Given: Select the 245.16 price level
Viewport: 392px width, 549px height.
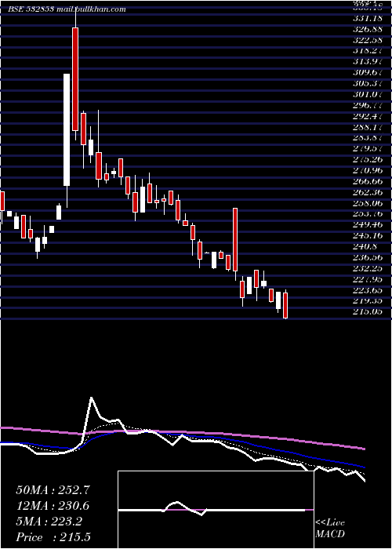Looking at the screenshot, I should point(368,235).
